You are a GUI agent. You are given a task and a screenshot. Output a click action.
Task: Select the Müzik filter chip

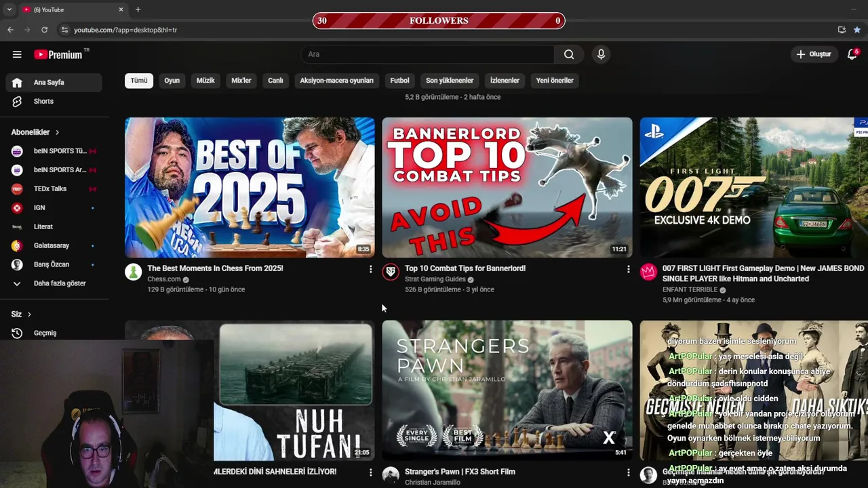click(205, 81)
